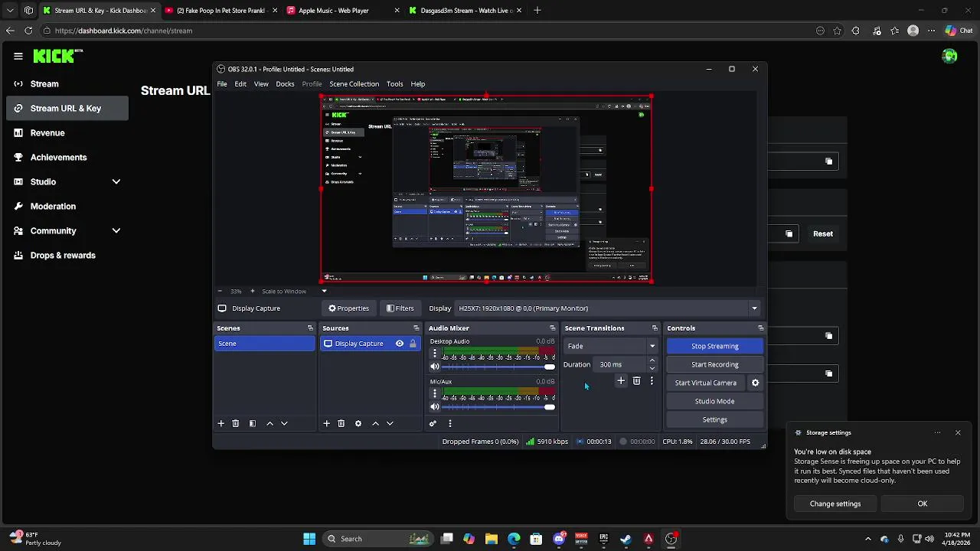This screenshot has width=980, height=551.
Task: Zoom out the OBS preview with minus icon
Action: tap(220, 291)
